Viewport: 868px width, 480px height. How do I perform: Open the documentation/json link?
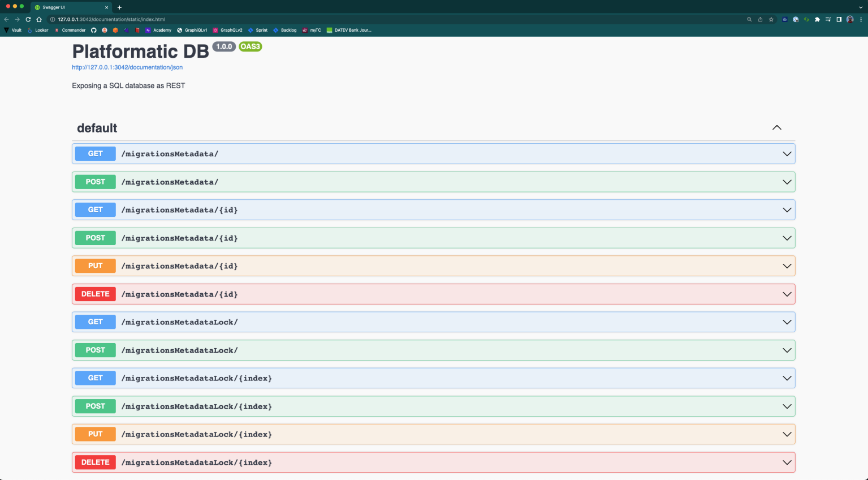coord(127,67)
